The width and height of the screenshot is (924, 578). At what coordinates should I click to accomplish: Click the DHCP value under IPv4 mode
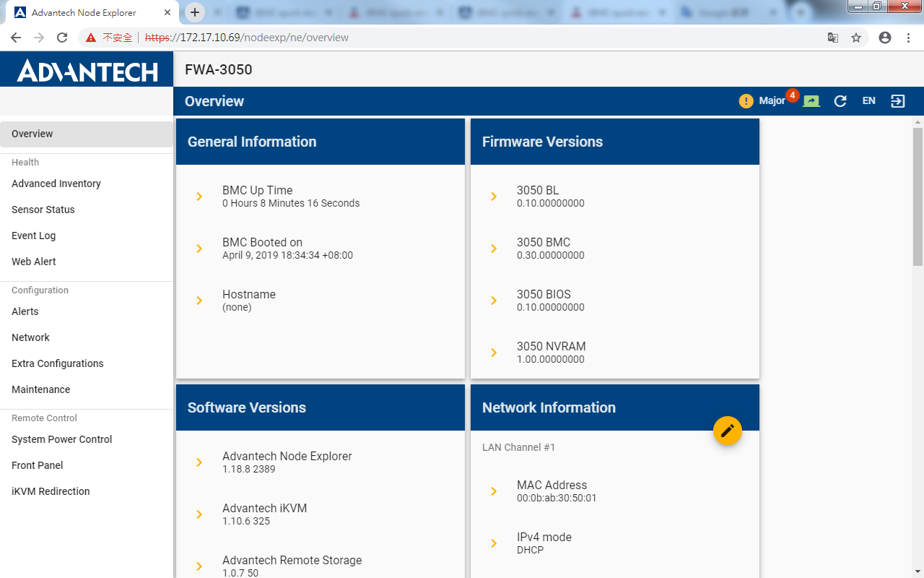[531, 550]
